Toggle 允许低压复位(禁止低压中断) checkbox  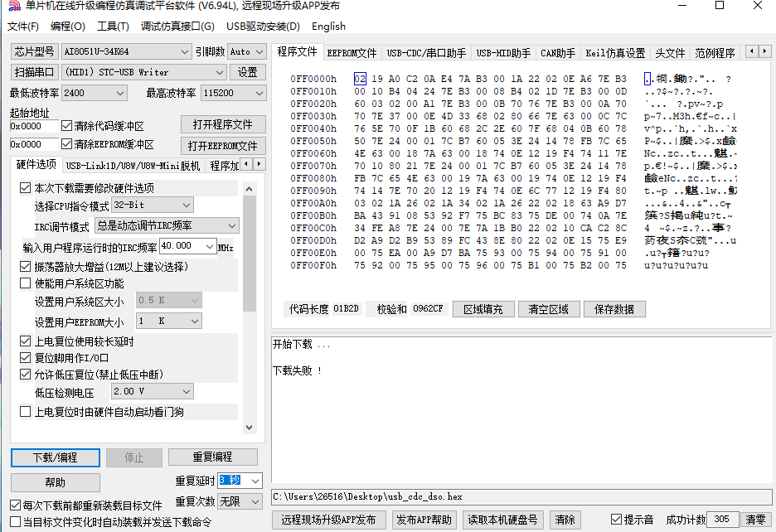point(25,374)
